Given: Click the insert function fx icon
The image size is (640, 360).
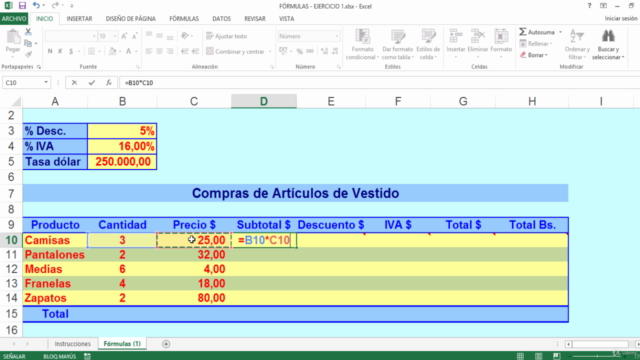Looking at the screenshot, I should coord(109,82).
